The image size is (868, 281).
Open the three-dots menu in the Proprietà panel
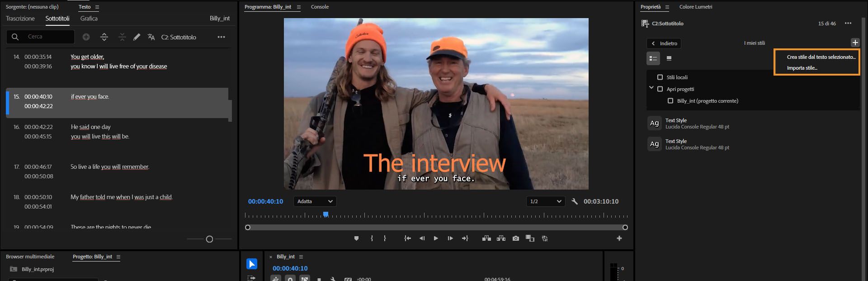click(848, 24)
